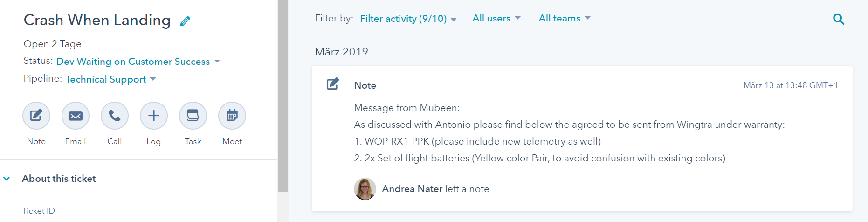868x222 pixels.
Task: Open the All teams filter dropdown
Action: [x=564, y=18]
